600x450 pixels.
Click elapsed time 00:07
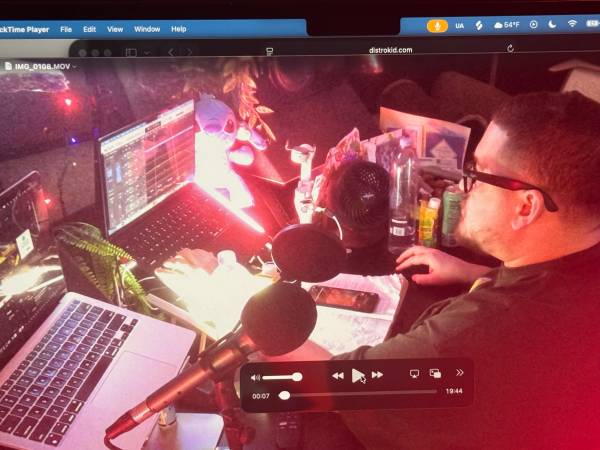[x=261, y=396]
